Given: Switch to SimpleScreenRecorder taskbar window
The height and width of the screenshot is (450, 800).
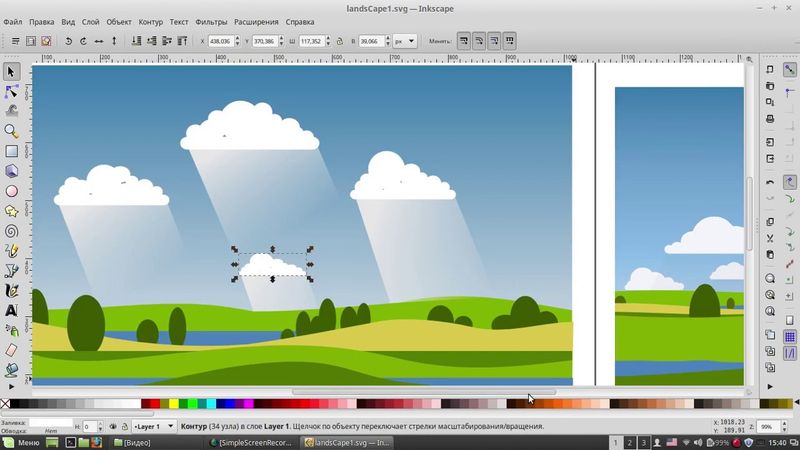Looking at the screenshot, I should [x=251, y=442].
